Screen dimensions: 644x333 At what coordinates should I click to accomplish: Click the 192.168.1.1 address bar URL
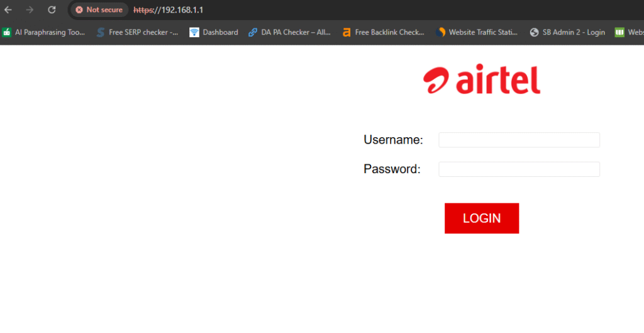(169, 10)
